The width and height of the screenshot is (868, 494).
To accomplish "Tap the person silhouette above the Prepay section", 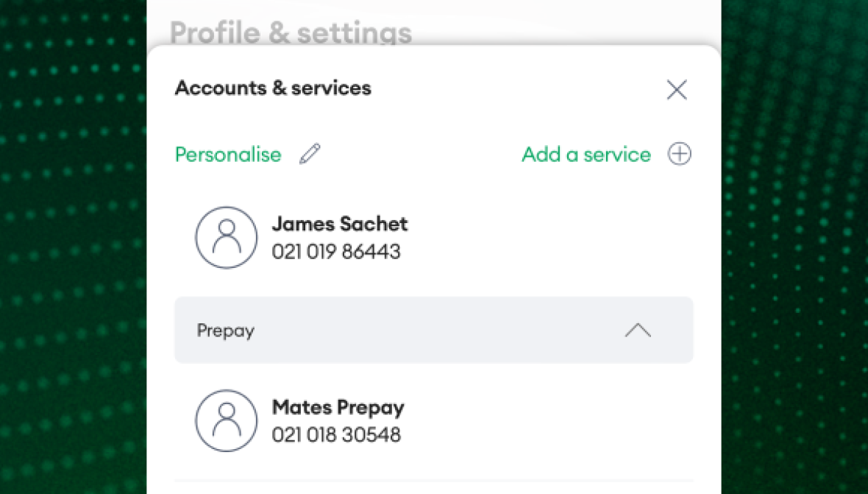I will coord(226,237).
